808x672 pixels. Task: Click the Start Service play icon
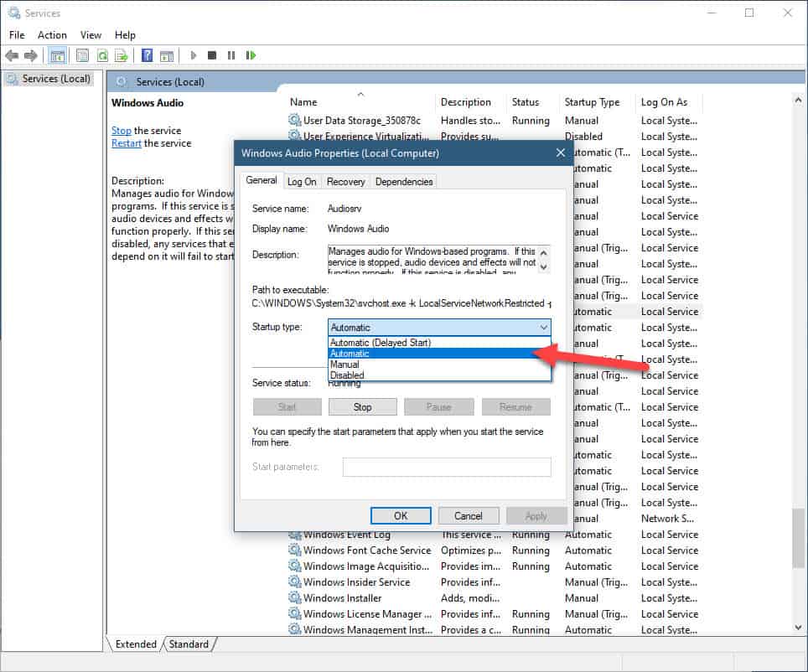(194, 55)
